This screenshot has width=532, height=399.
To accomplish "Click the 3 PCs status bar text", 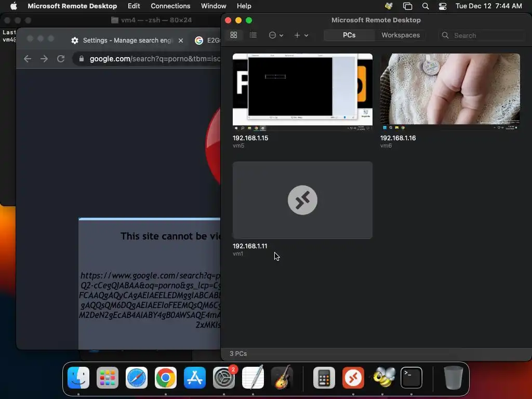I will click(238, 353).
